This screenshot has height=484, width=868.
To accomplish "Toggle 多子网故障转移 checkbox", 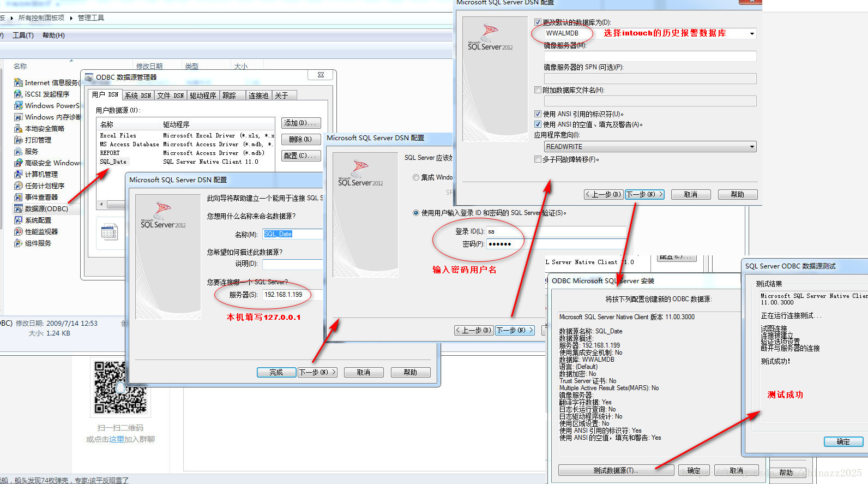I will click(538, 159).
